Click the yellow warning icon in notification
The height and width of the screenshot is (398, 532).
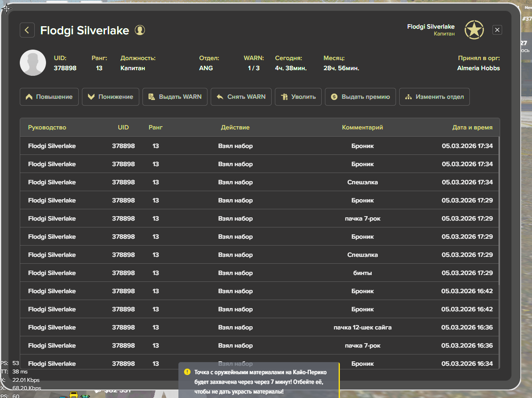point(187,372)
